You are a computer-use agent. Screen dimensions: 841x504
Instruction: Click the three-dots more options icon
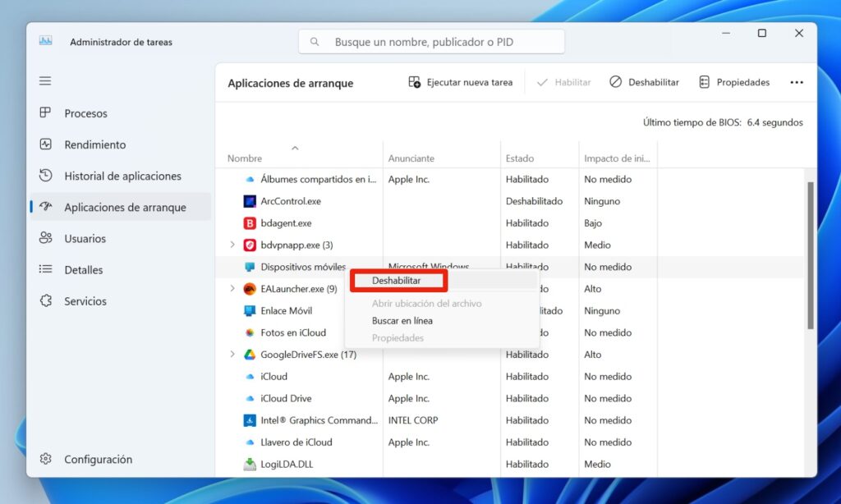pos(797,83)
